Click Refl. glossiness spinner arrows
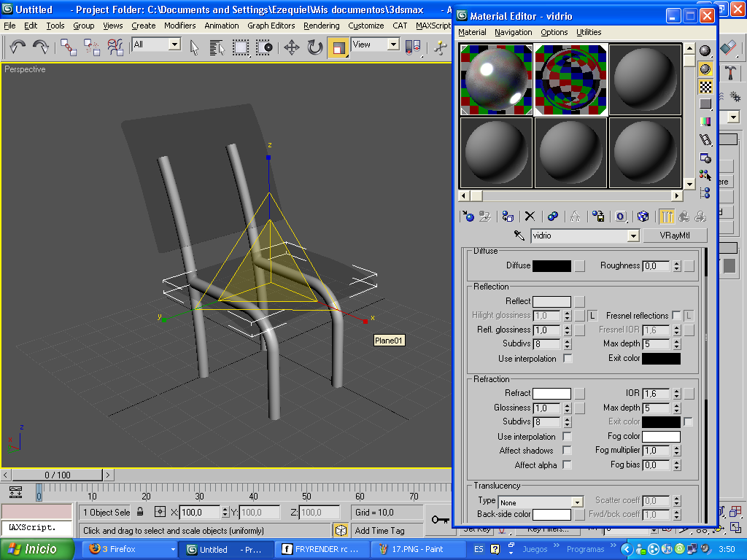747x560 pixels. 567,330
